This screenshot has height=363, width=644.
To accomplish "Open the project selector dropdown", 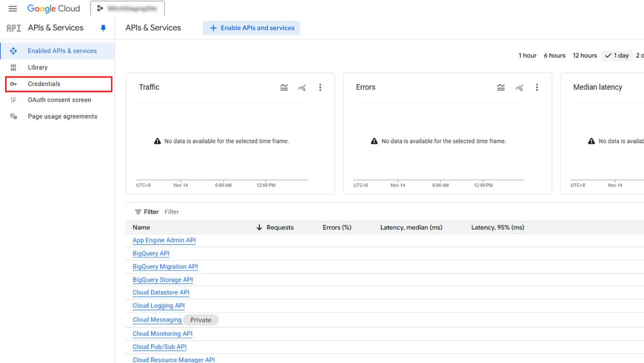I will 127,8.
